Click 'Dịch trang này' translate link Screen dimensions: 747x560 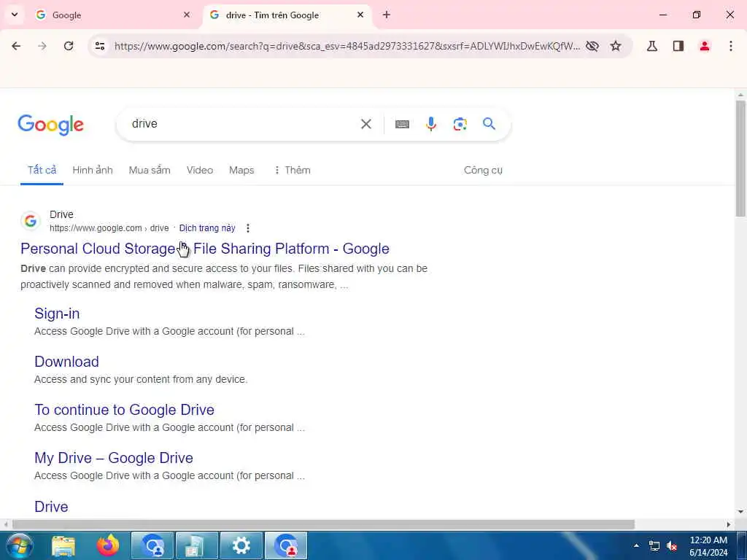coord(207,228)
